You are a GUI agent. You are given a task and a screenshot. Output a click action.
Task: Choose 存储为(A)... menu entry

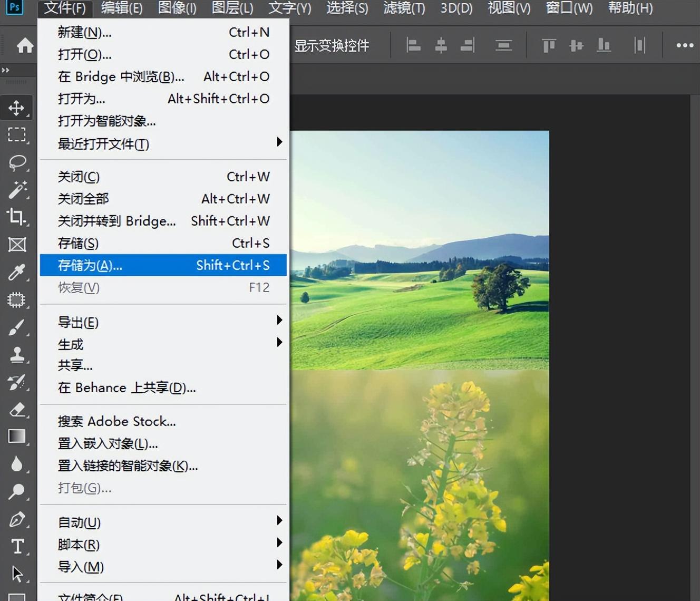point(163,265)
